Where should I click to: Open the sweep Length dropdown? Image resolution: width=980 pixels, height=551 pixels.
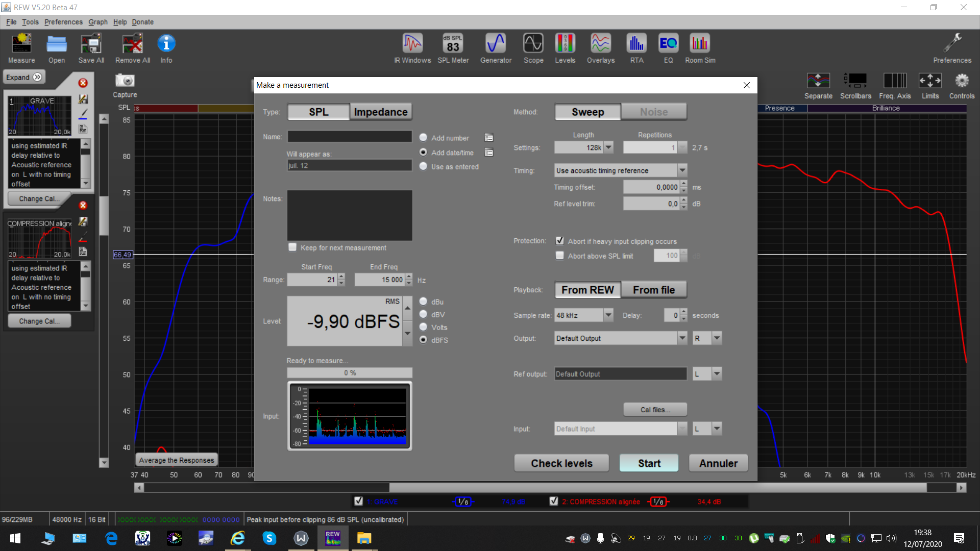(608, 147)
